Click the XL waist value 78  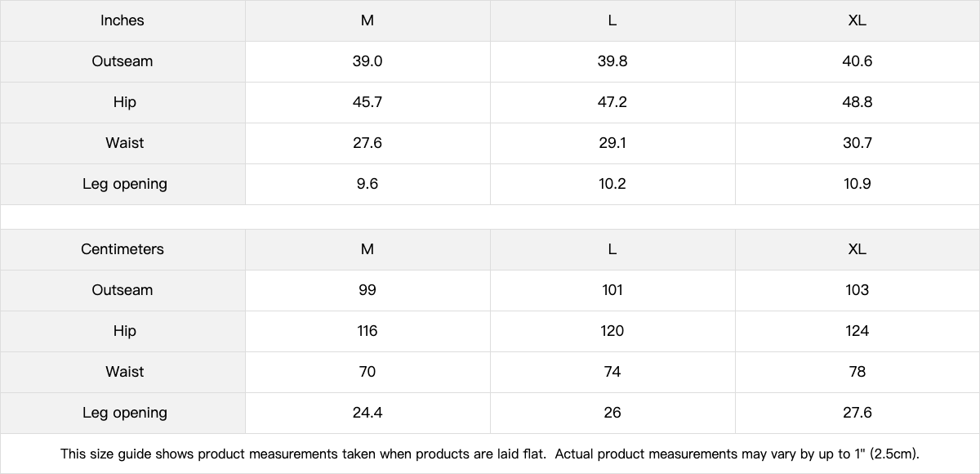(857, 372)
